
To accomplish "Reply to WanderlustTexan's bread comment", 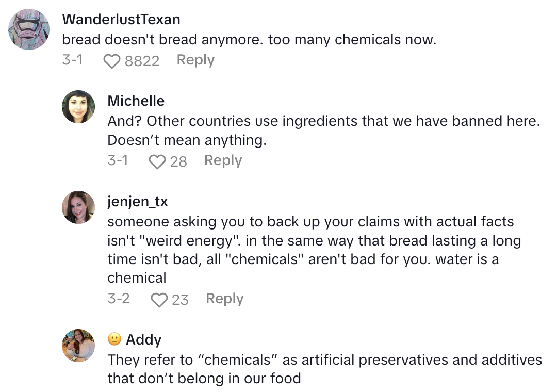I will [195, 60].
